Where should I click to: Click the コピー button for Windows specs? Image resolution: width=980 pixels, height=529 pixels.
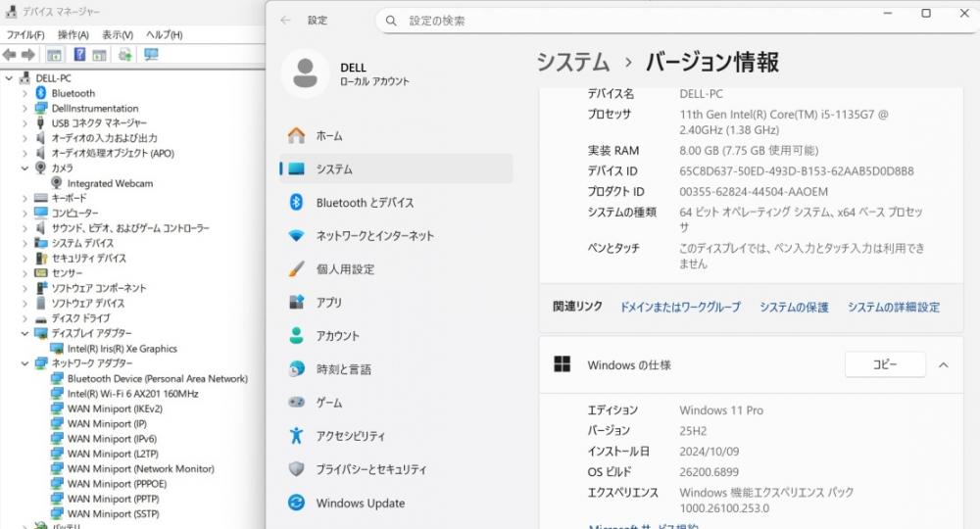[x=884, y=364]
